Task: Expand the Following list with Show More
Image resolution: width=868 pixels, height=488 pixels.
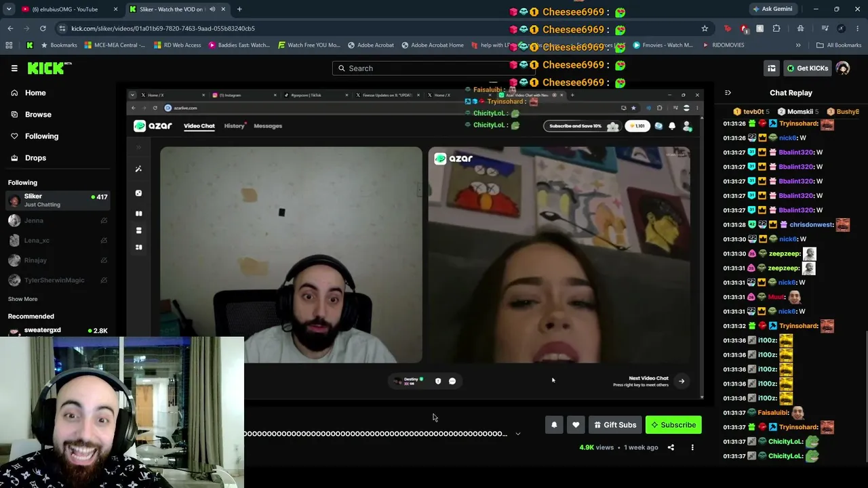Action: pyautogui.click(x=22, y=299)
